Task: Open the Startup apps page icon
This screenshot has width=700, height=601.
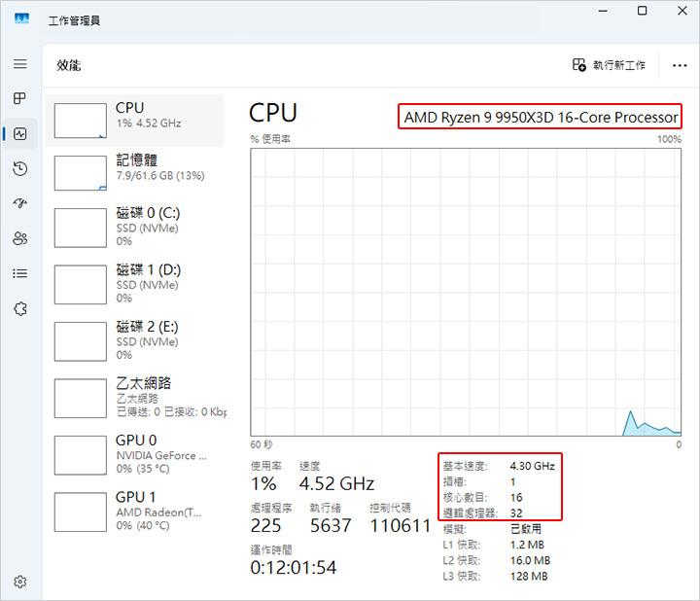Action: (x=19, y=203)
